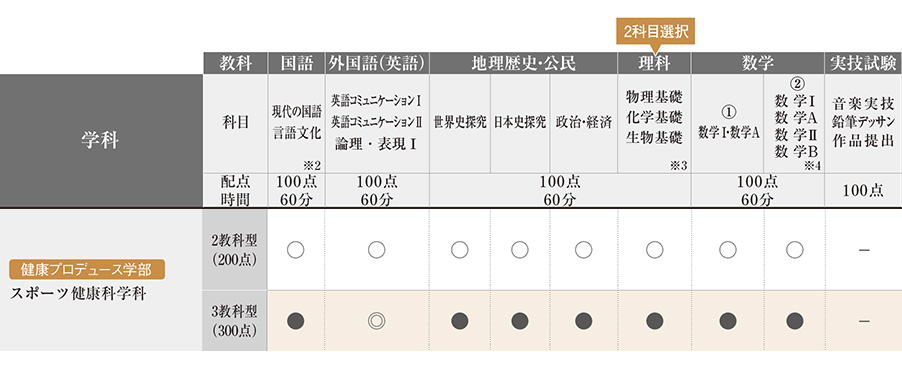
Task: Click the スポーツ健康科学科 department name
Action: 78,294
